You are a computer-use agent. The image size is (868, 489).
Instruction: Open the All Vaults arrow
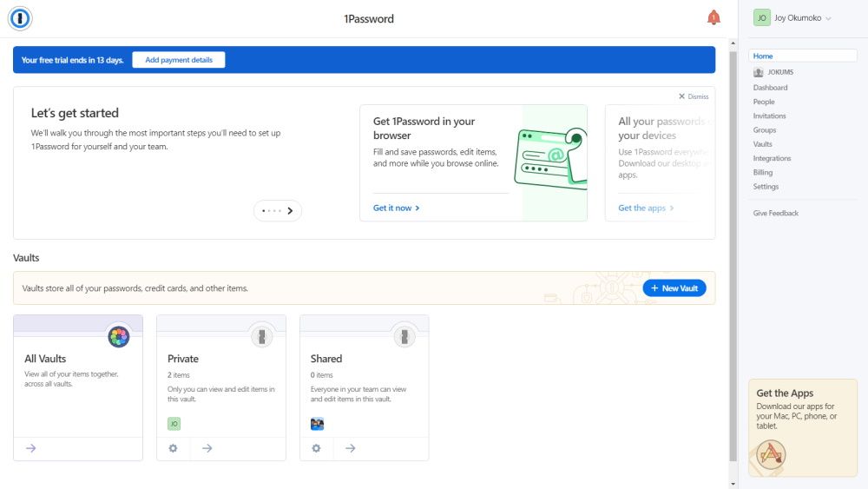[x=31, y=448]
